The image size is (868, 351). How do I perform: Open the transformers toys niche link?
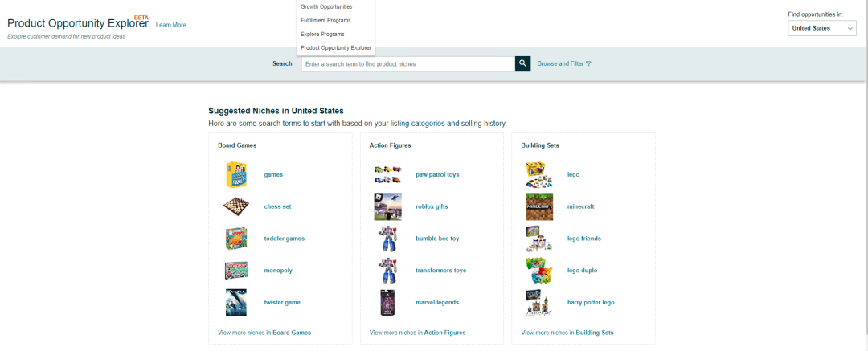coord(440,271)
